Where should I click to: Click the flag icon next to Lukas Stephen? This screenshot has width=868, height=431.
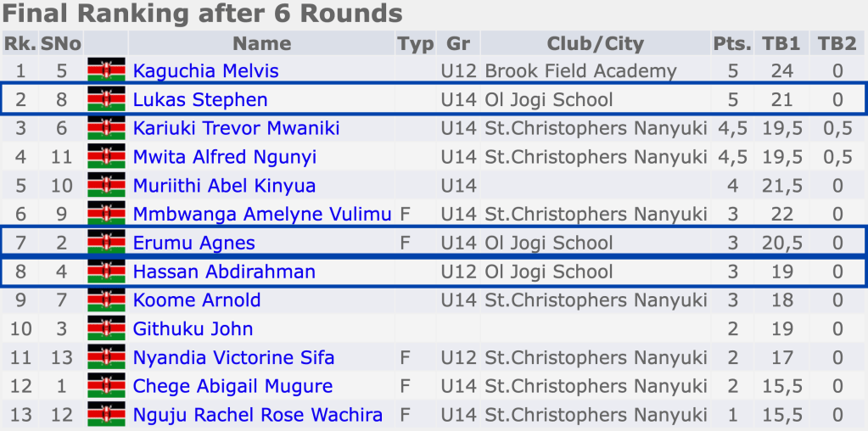[x=106, y=99]
